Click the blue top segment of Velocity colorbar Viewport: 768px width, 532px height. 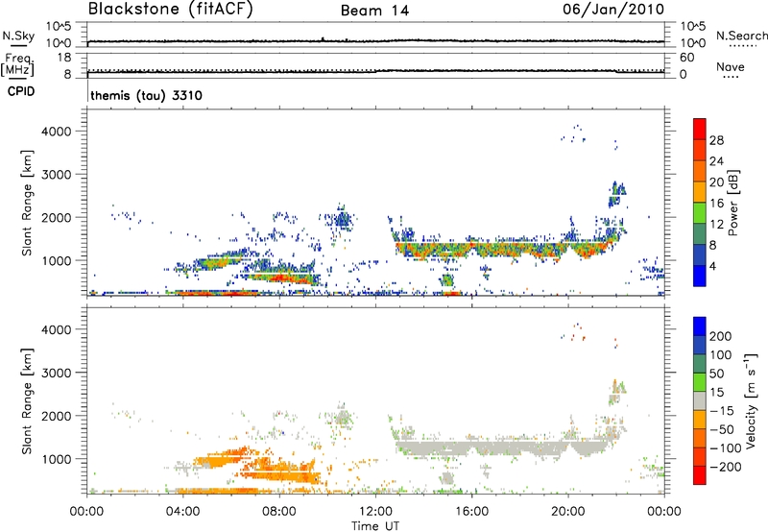pyautogui.click(x=700, y=326)
